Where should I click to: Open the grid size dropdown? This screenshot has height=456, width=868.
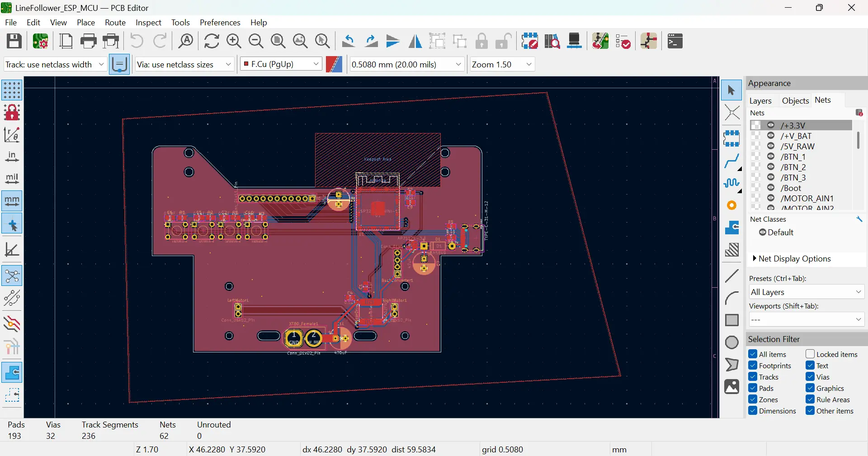coord(407,64)
